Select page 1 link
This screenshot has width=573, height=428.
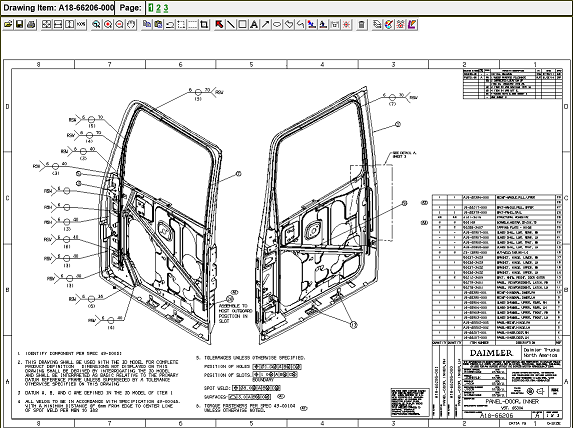point(151,8)
